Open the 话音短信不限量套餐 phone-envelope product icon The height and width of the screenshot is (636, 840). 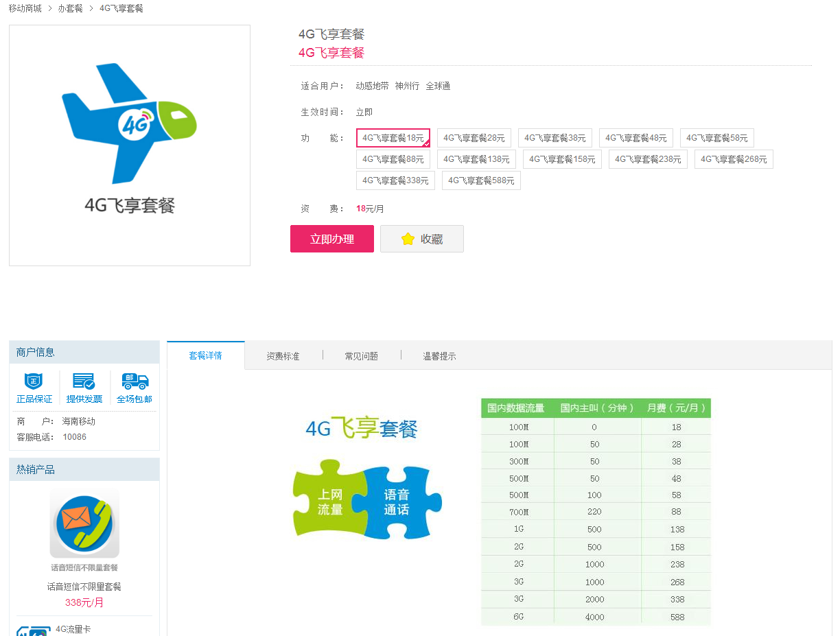[84, 523]
